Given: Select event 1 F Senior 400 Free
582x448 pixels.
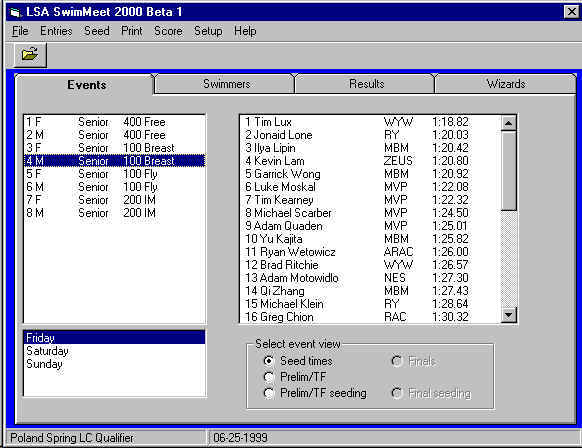Looking at the screenshot, I should tap(114, 122).
